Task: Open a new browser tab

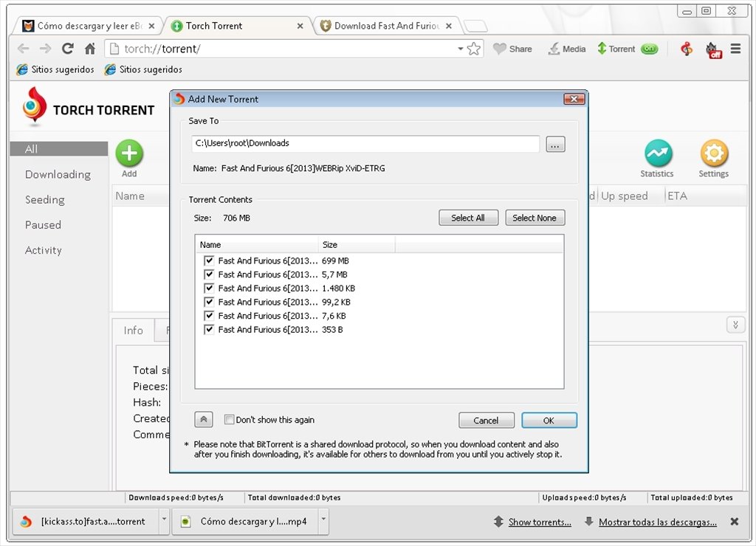Action: [475, 26]
